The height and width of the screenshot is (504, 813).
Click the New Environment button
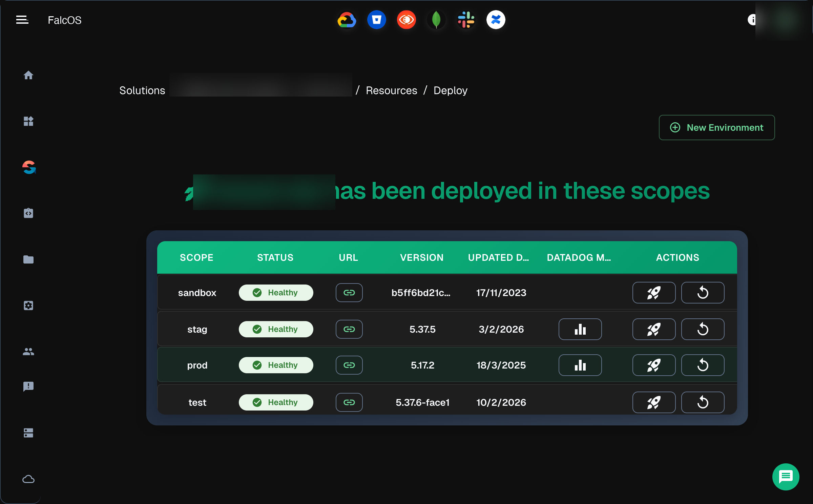716,127
